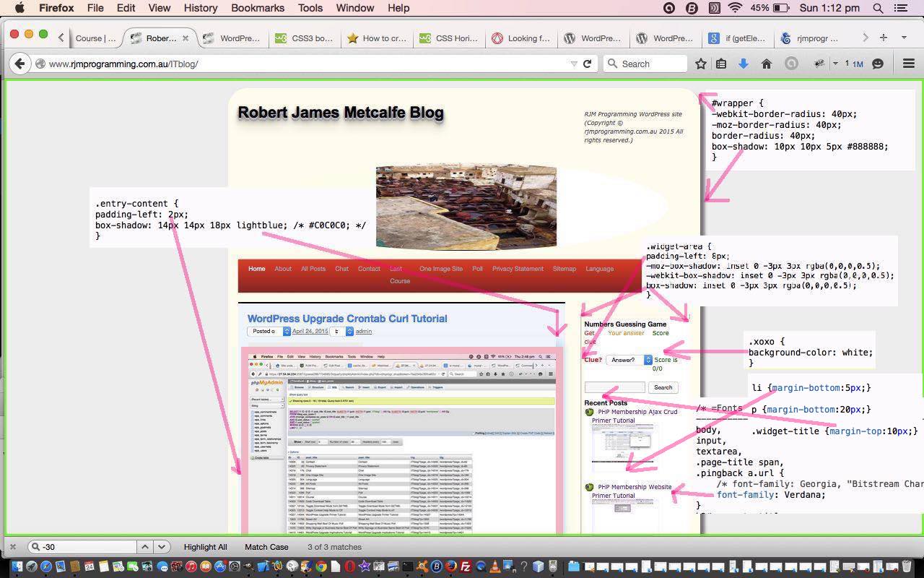Open the tannery header image
The image size is (924, 578).
coord(466,207)
